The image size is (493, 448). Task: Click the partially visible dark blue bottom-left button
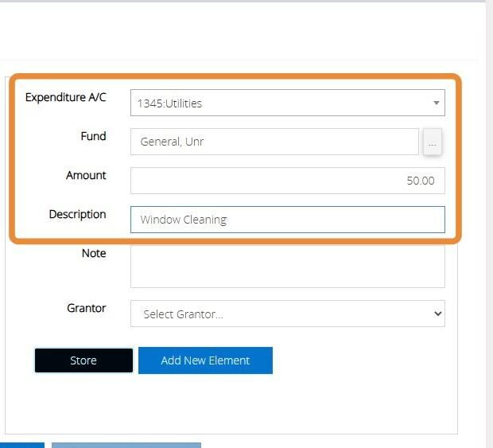pyautogui.click(x=22, y=445)
